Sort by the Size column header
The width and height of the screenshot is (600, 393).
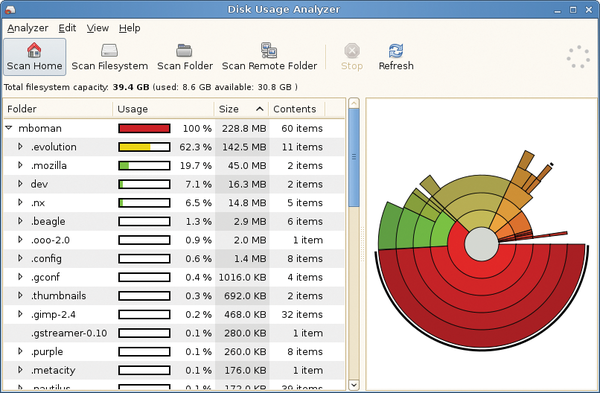(x=241, y=109)
